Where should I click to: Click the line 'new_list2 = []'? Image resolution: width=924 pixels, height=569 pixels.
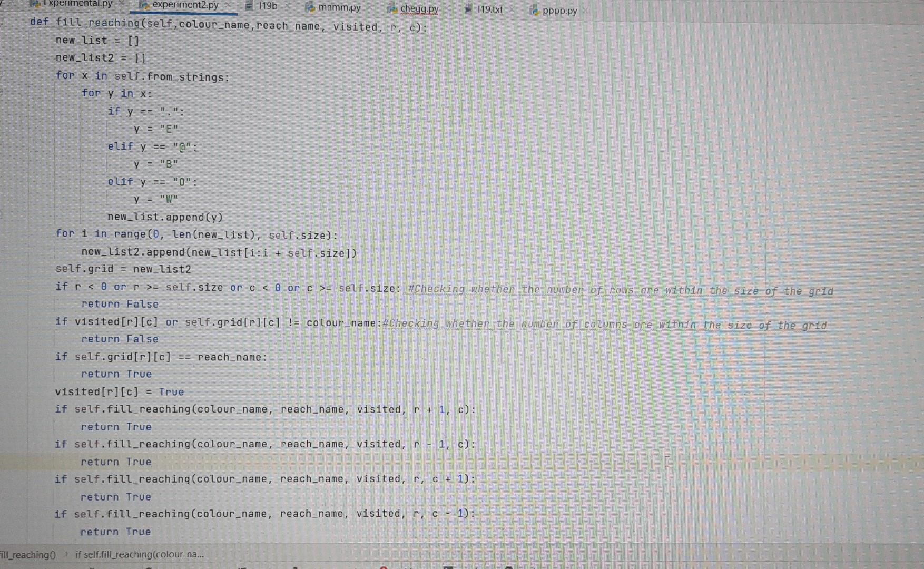point(101,58)
